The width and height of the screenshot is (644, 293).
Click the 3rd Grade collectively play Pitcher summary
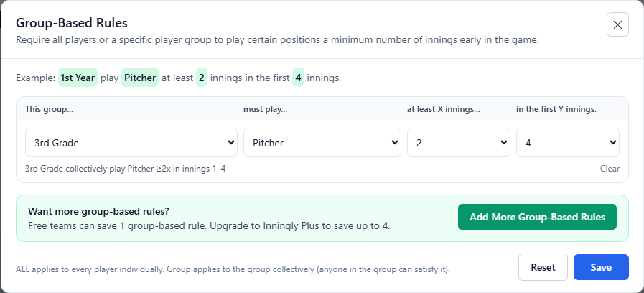125,169
